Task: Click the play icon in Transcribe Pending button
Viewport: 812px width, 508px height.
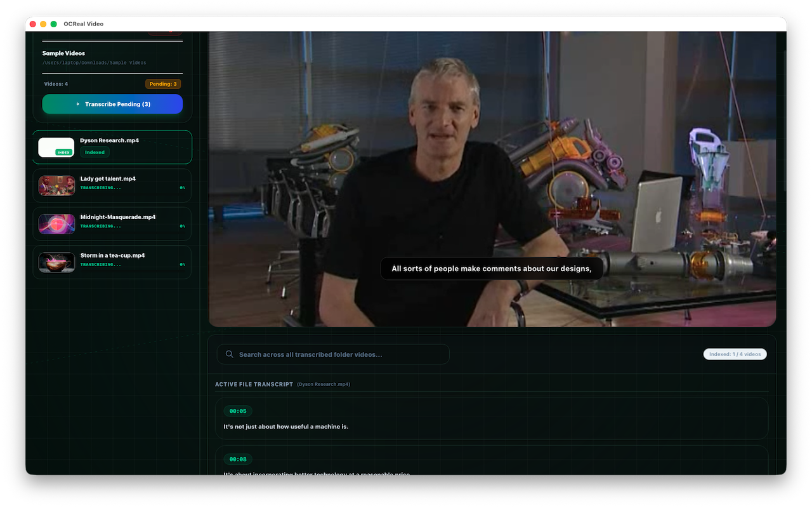Action: point(77,104)
